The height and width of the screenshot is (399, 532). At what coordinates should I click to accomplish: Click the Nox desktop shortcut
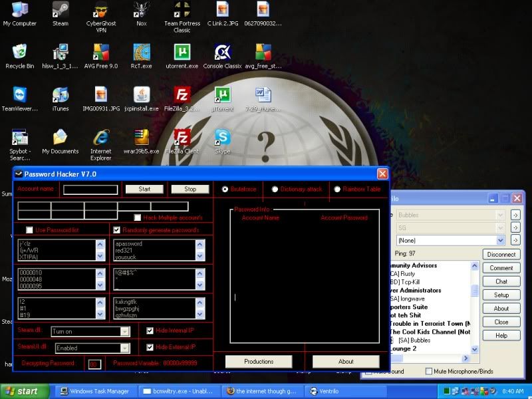point(142,14)
